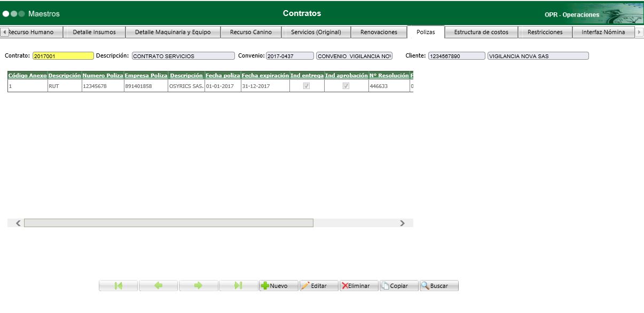
Task: Click the horizontal scrollbar thumb of the table
Action: [169, 223]
